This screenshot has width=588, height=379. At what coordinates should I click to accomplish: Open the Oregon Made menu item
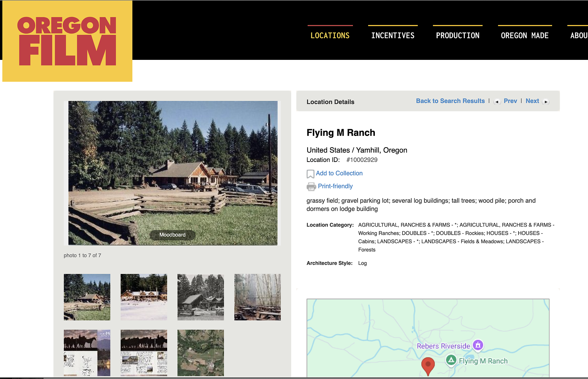coord(524,36)
